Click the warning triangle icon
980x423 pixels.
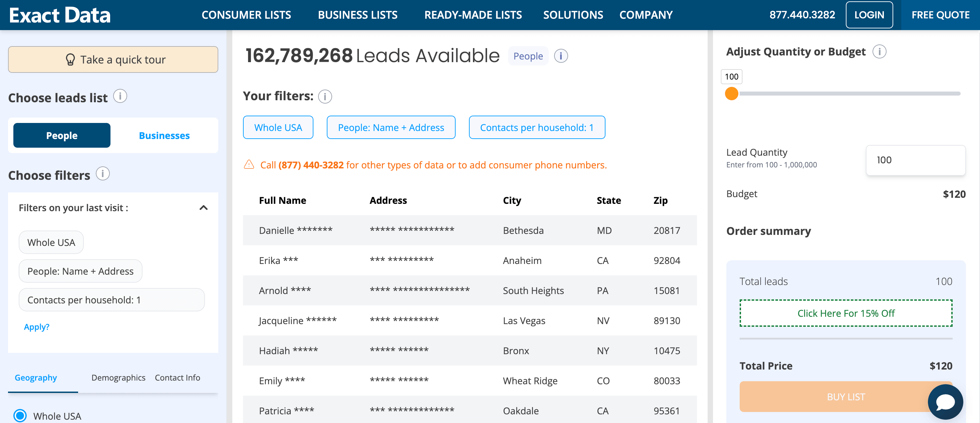tap(249, 164)
